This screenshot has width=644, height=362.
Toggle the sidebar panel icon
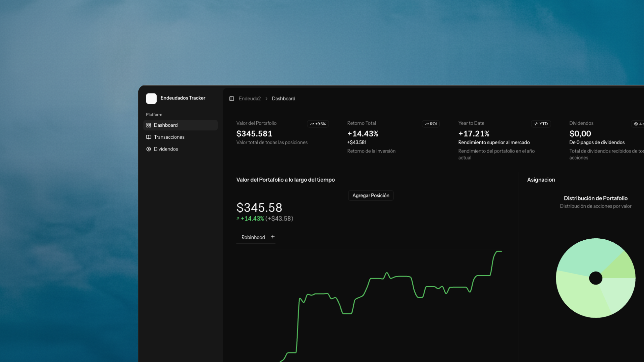(231, 99)
